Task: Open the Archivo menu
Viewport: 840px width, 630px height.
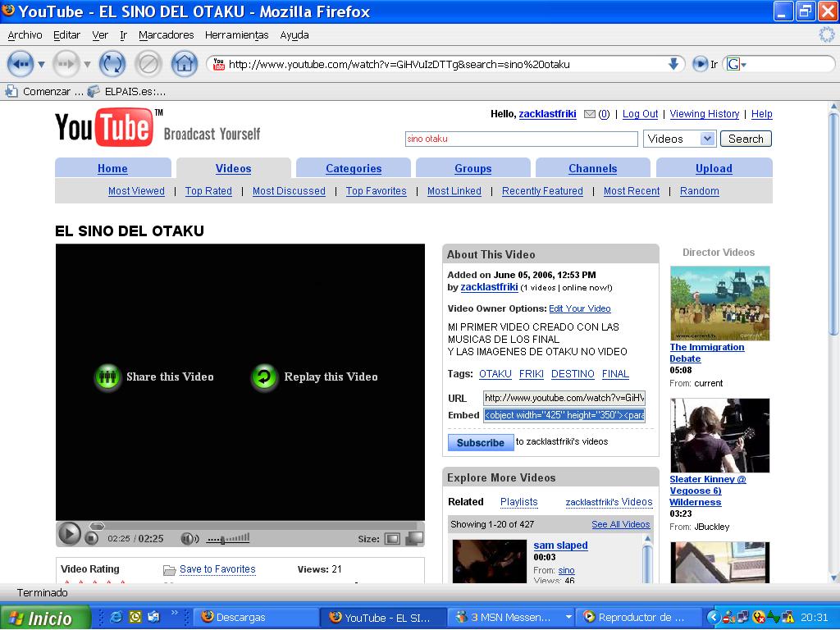Action: point(25,34)
